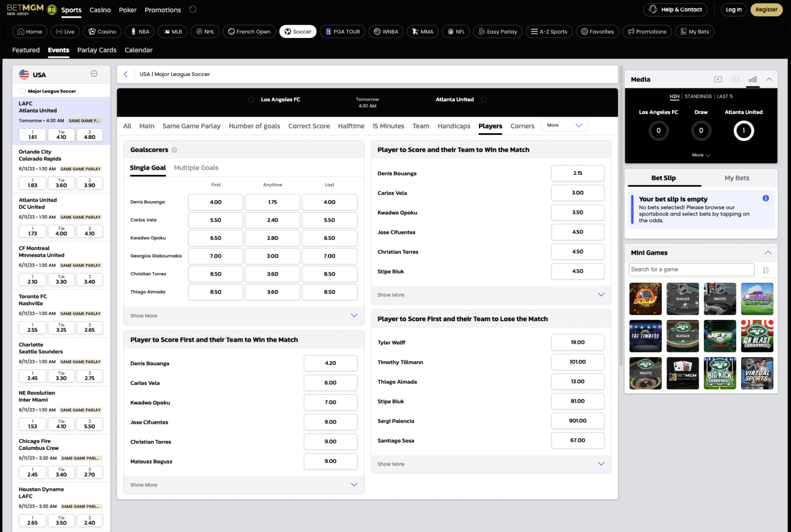Open the NBA sport pill
Image resolution: width=791 pixels, height=532 pixels.
140,31
